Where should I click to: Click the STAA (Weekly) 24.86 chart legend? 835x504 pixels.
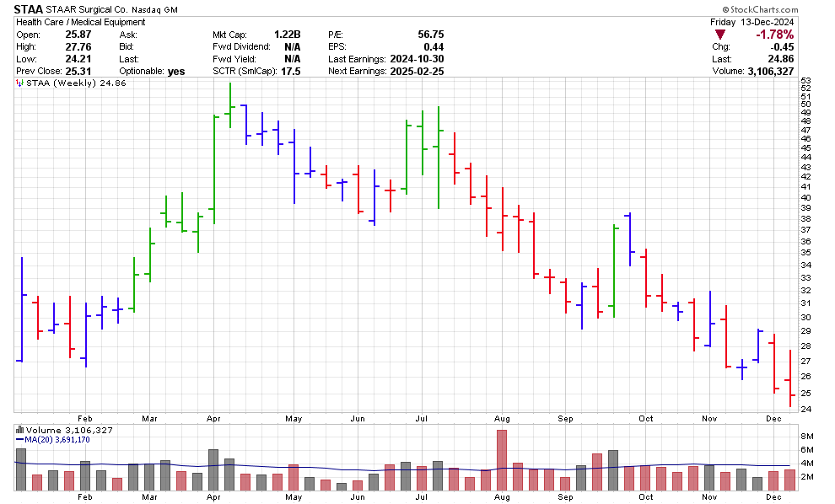click(76, 83)
